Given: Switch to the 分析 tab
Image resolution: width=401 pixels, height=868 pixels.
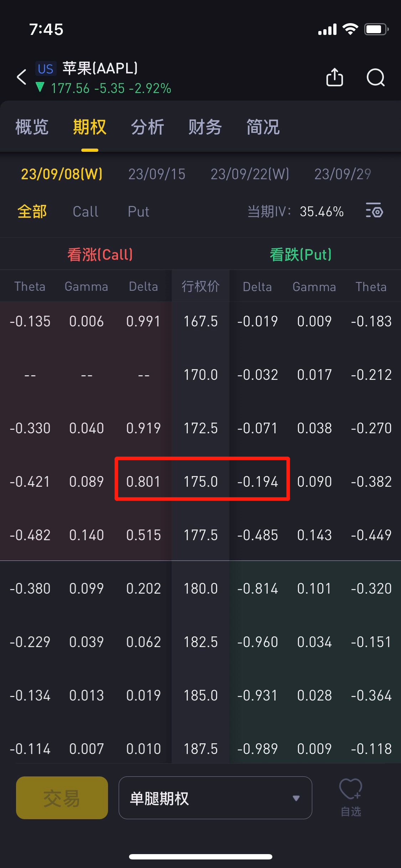Looking at the screenshot, I should [147, 127].
